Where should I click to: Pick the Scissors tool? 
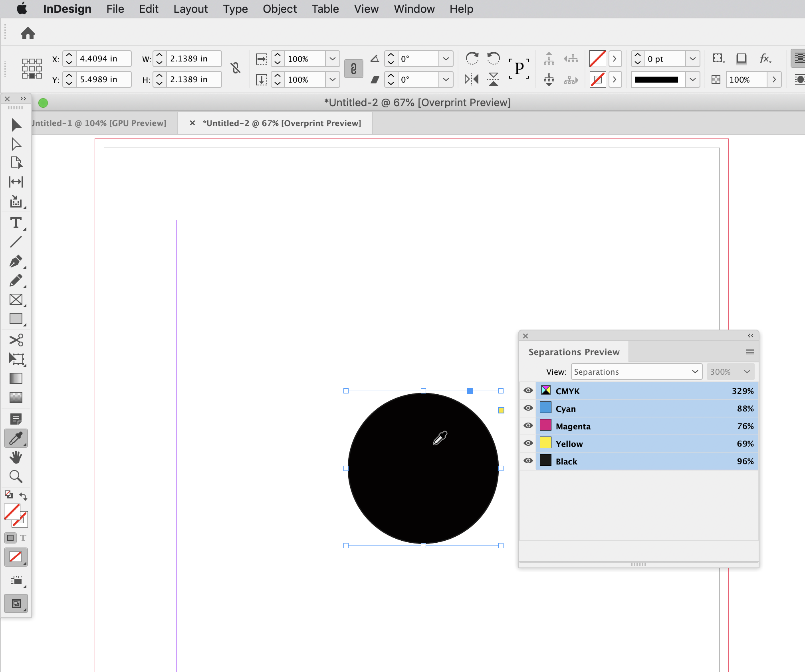tap(16, 340)
